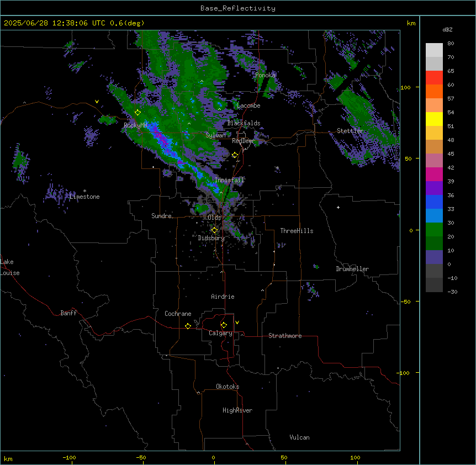Click the Didsbury label
The image size is (476, 465).
tap(211, 238)
